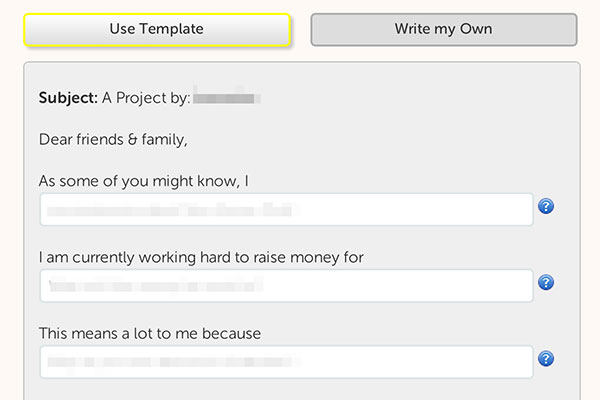The height and width of the screenshot is (400, 600).
Task: Click the blurred project author name in subject
Action: [x=227, y=98]
